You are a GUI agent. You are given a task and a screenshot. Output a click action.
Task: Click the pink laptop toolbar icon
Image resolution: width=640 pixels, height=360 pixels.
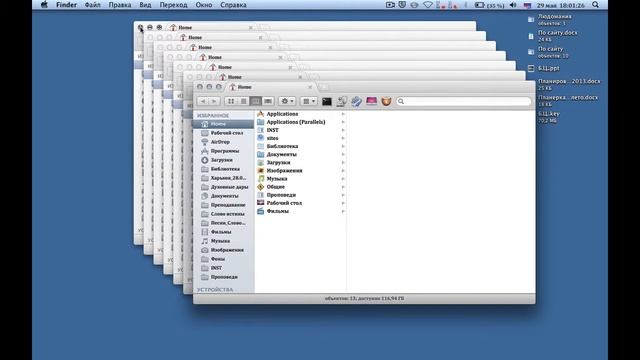[x=371, y=101]
